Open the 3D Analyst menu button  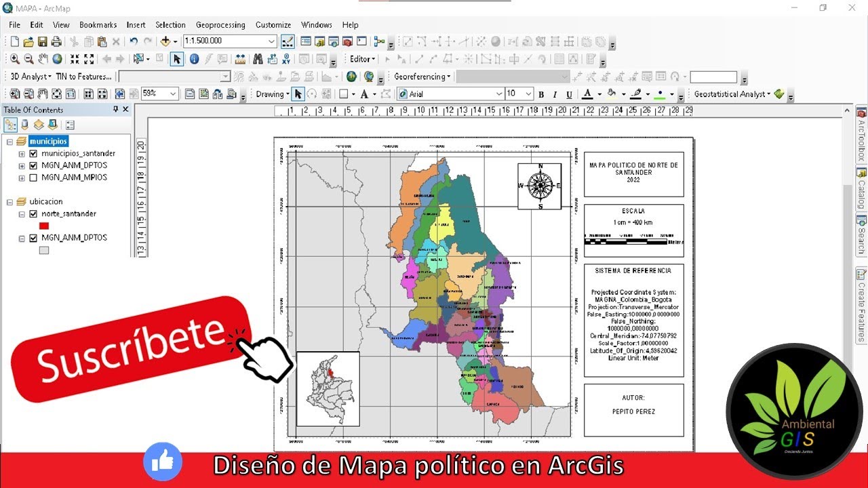pyautogui.click(x=31, y=77)
